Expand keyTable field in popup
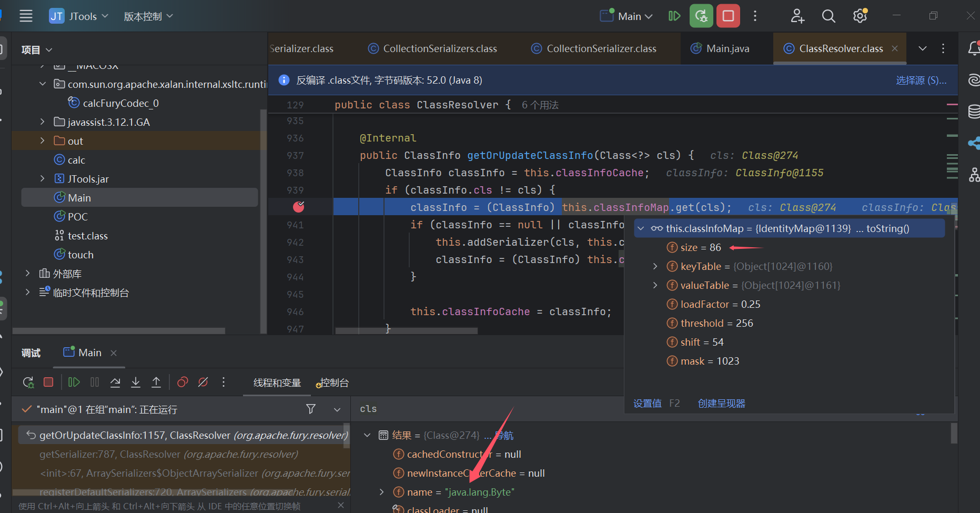 coord(655,266)
